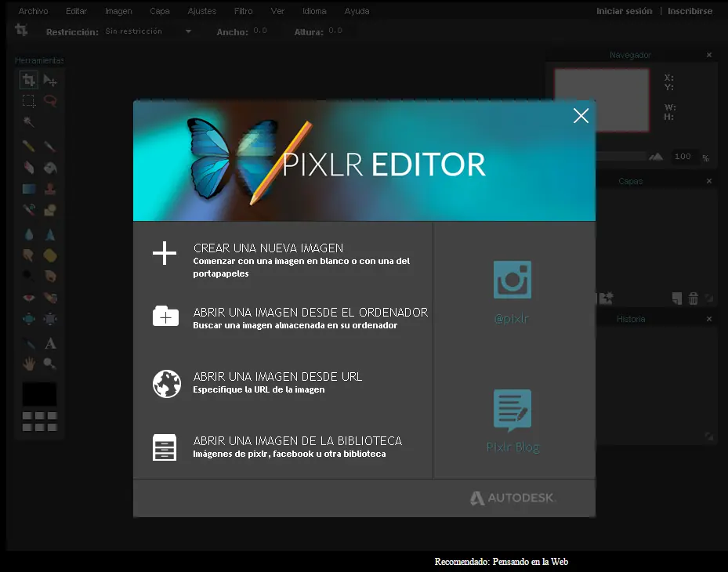Image resolution: width=728 pixels, height=572 pixels.
Task: Close the Navegador panel
Action: (x=709, y=55)
